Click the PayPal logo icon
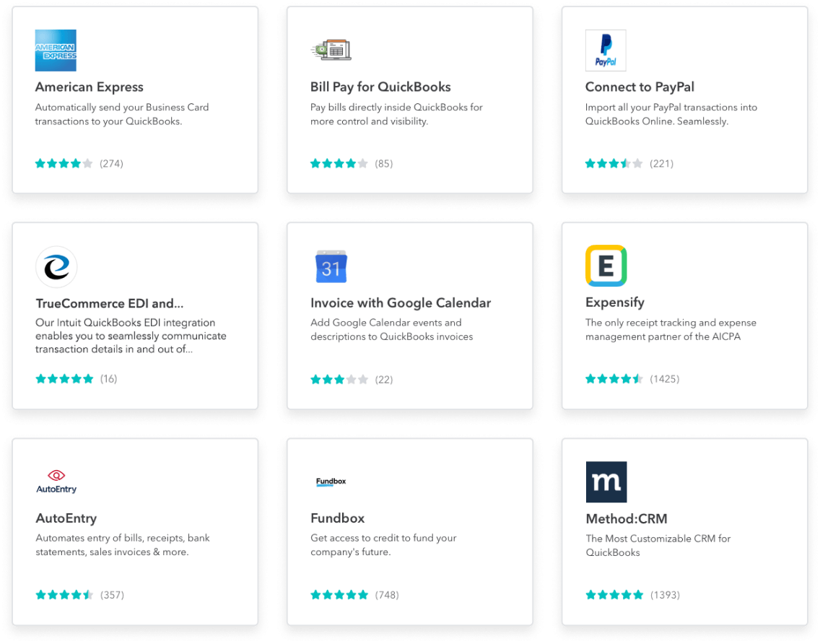This screenshot has height=644, width=820. 606,51
